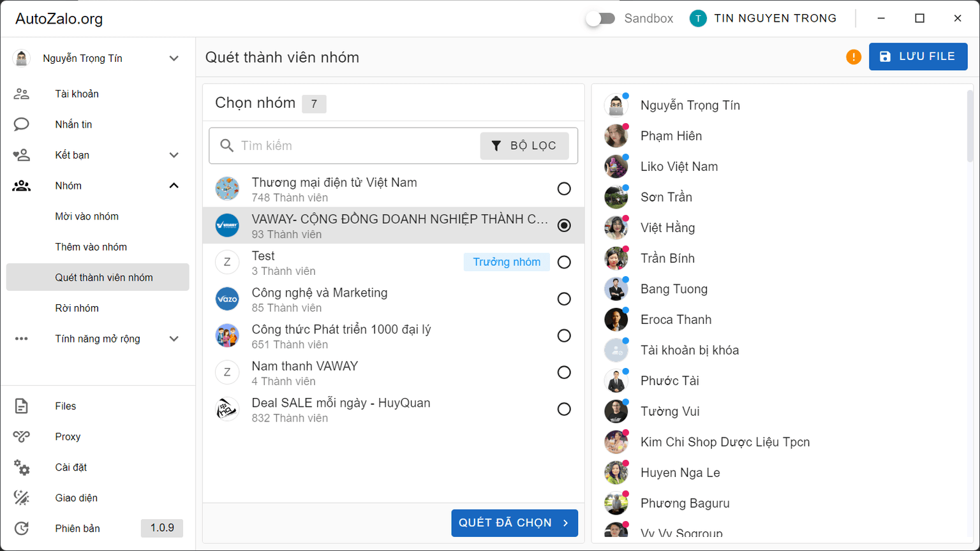The height and width of the screenshot is (551, 980).
Task: Click the Phiên bản update icon
Action: coord(22,529)
